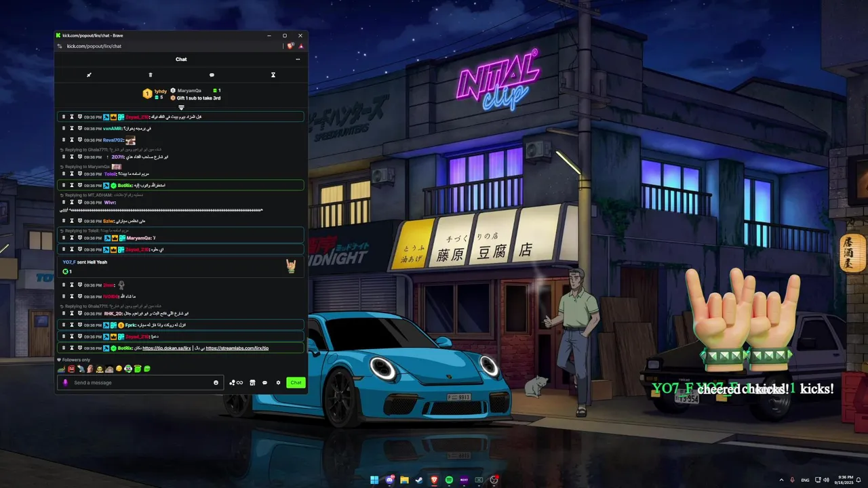Open the channel points icon beside the message box
The width and height of the screenshot is (868, 488).
point(236,382)
